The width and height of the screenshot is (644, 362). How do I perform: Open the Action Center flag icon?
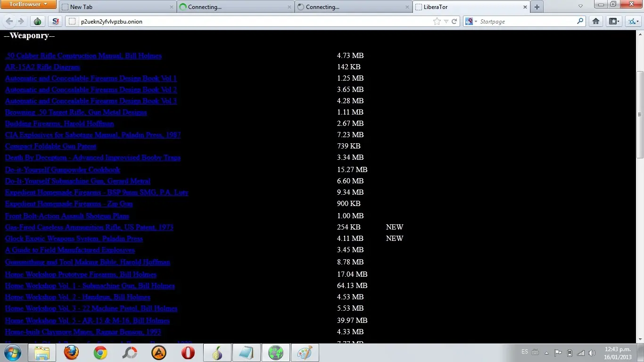point(558,353)
